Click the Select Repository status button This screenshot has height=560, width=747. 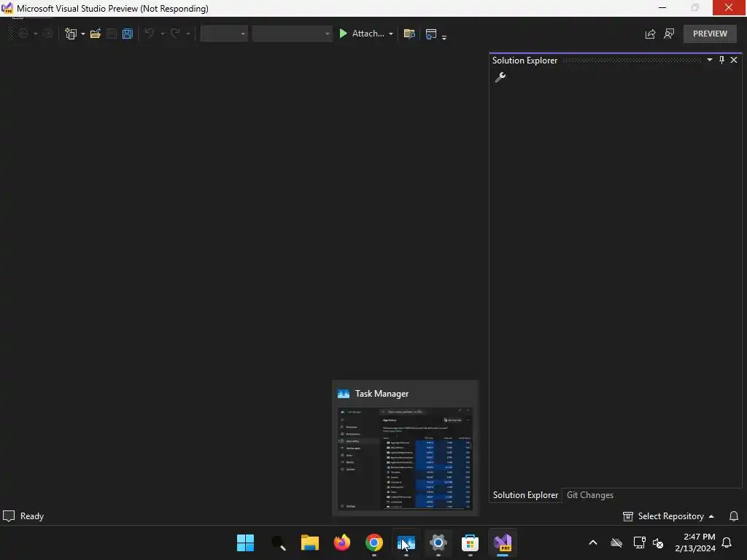click(669, 516)
